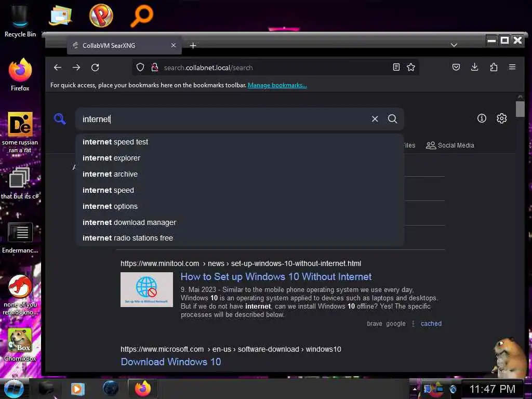Open the insecure connection lock icon
Image resolution: width=532 pixels, height=399 pixels.
click(x=155, y=67)
